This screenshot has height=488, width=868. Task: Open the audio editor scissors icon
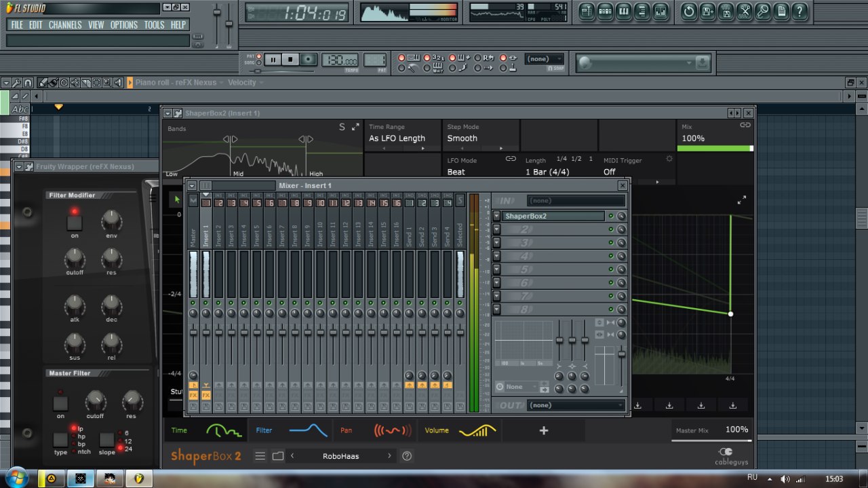click(x=745, y=11)
